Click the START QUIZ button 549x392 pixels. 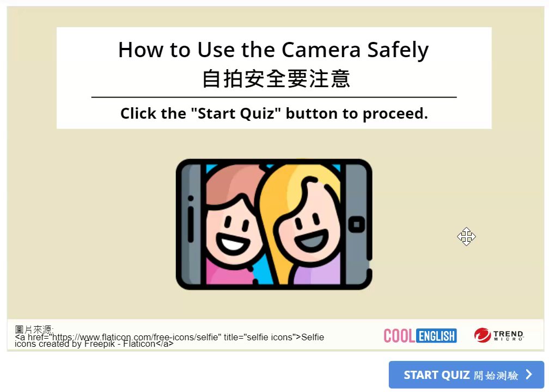[466, 375]
